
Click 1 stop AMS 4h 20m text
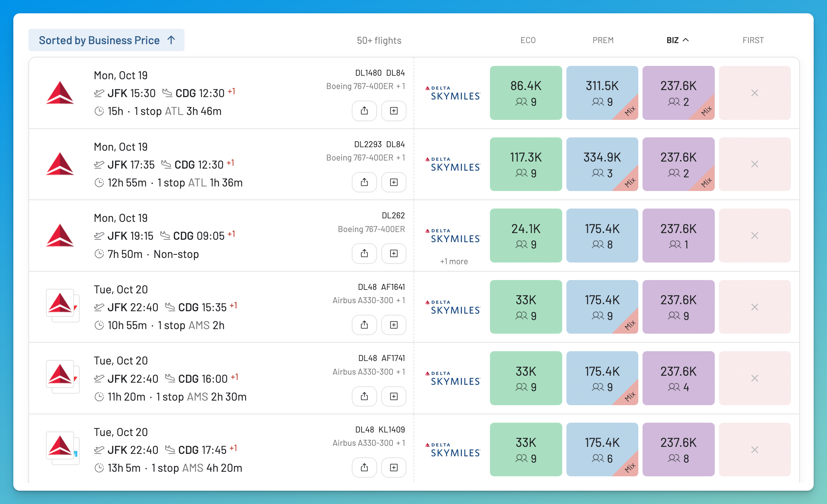tap(197, 468)
